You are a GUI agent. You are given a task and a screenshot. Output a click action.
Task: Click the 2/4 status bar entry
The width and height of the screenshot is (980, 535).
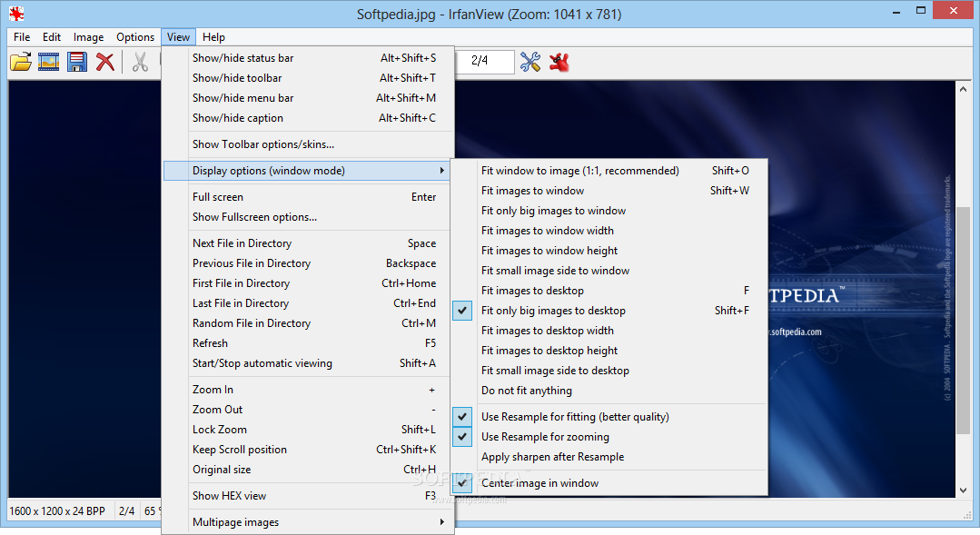(127, 511)
